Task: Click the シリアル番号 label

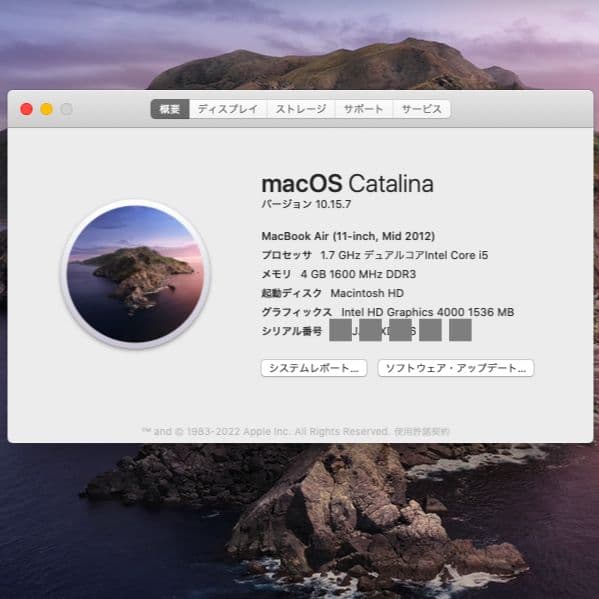Action: click(x=292, y=331)
